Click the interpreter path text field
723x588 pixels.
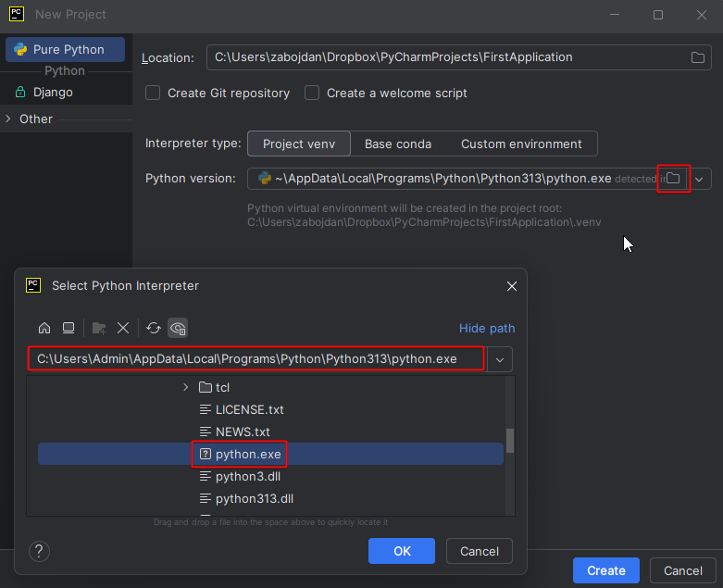pyautogui.click(x=256, y=358)
